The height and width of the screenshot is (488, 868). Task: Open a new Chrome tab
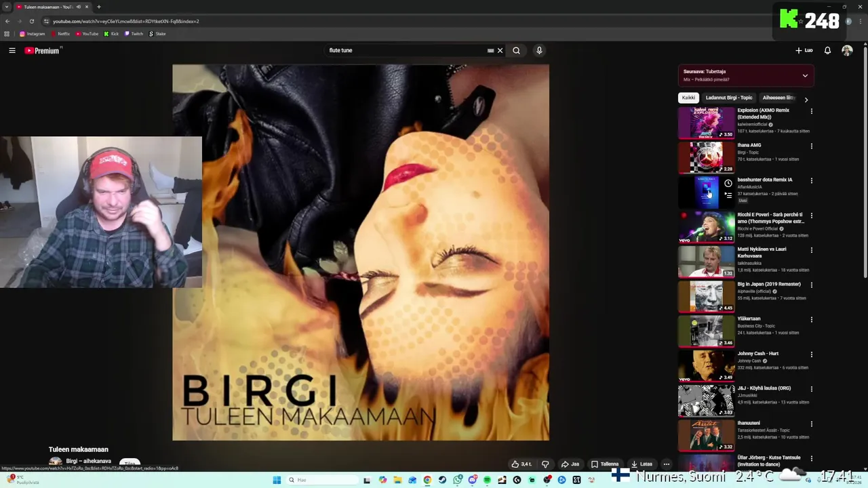click(x=98, y=7)
